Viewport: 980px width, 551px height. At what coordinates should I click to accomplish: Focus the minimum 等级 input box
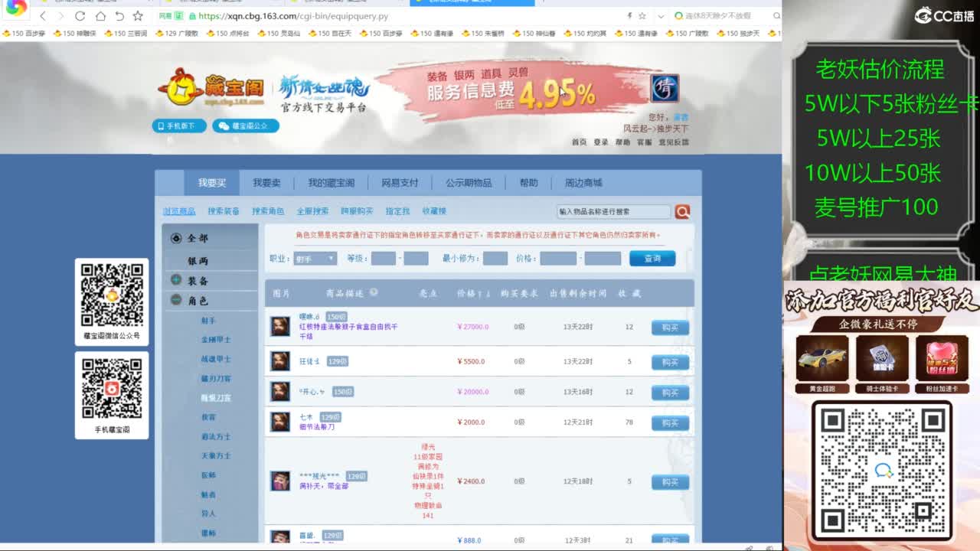click(x=384, y=259)
